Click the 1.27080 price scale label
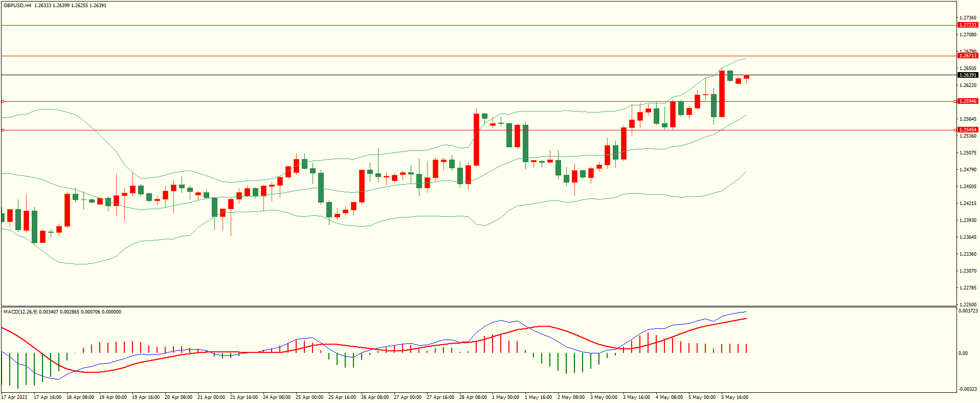Viewport: 980px width, 403px height. [x=968, y=35]
